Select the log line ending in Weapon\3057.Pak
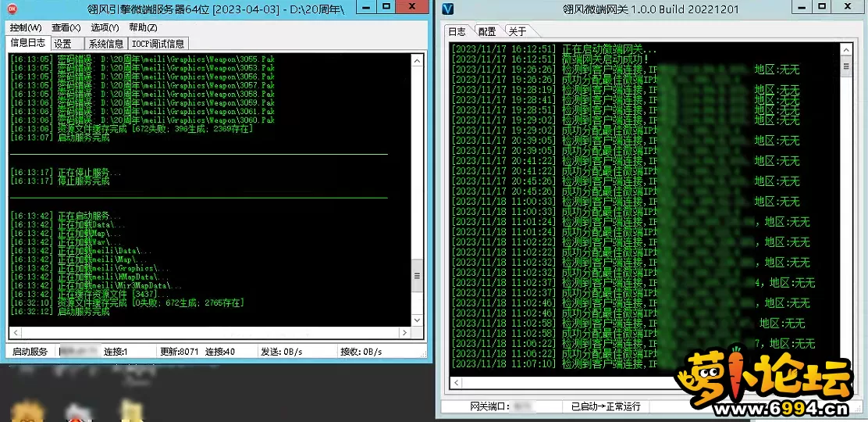The height and width of the screenshot is (422, 868). click(142, 85)
